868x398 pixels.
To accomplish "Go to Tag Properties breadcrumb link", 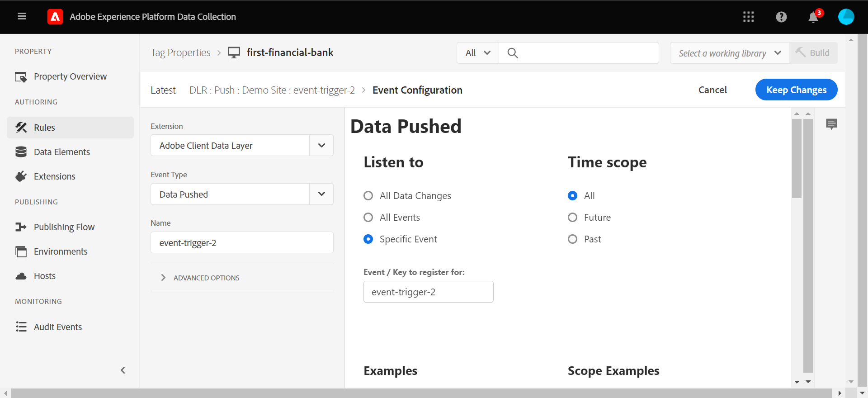I will 180,53.
